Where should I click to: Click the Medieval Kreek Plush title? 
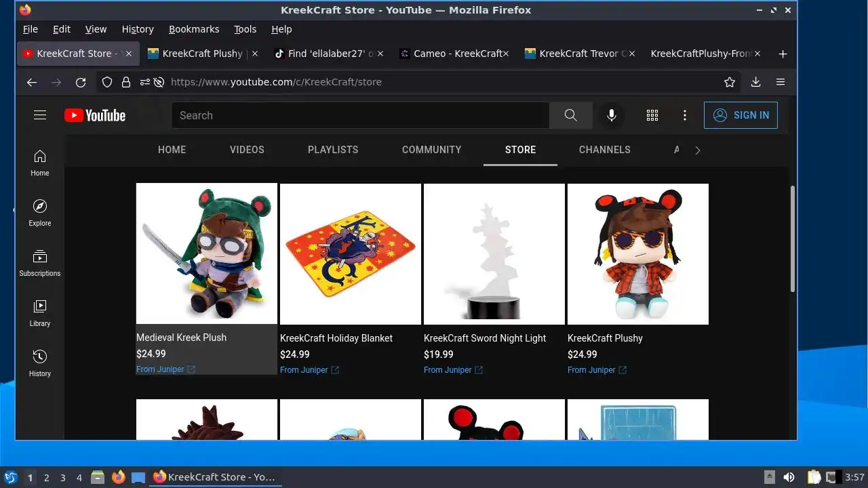click(x=181, y=338)
